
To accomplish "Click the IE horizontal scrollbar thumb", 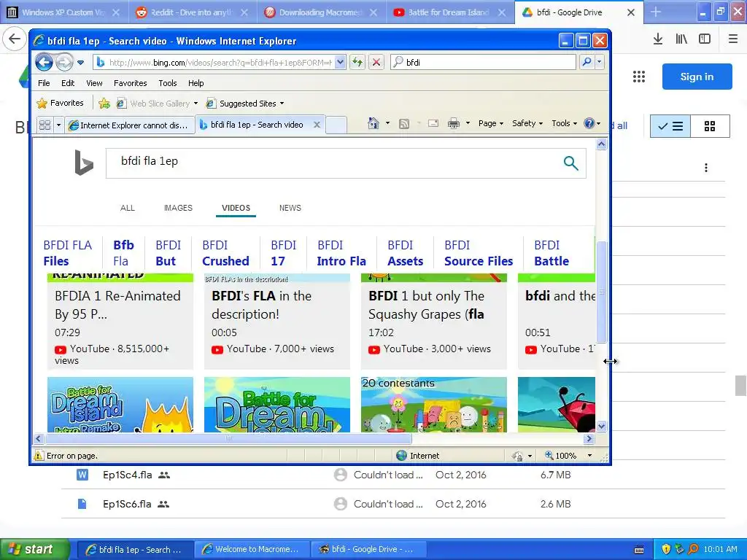I will click(228, 438).
